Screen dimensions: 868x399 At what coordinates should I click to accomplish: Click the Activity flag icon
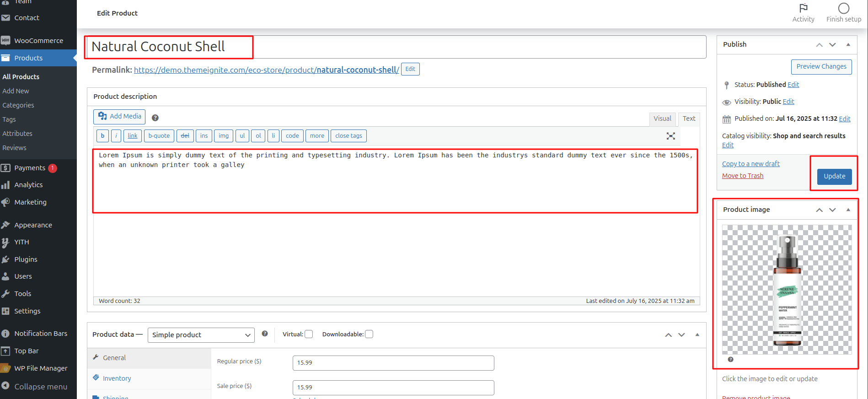803,8
